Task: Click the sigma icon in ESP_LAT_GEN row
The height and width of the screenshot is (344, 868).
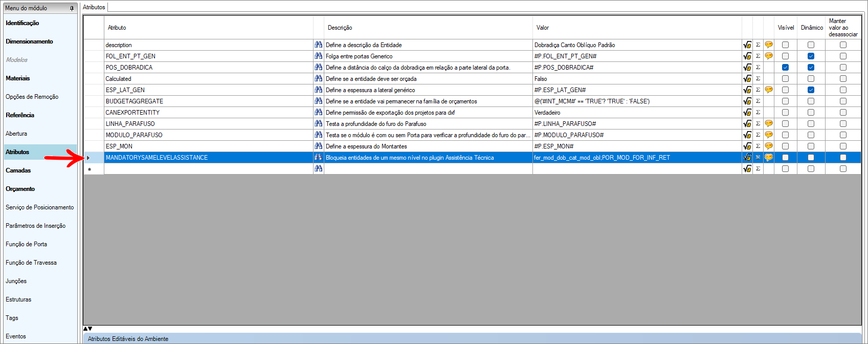Action: pyautogui.click(x=758, y=90)
